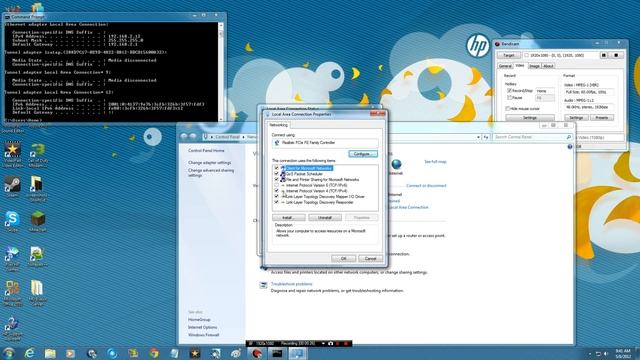This screenshot has height=360, width=640.
Task: Select QoS Packet Scheduler list item
Action: click(304, 174)
